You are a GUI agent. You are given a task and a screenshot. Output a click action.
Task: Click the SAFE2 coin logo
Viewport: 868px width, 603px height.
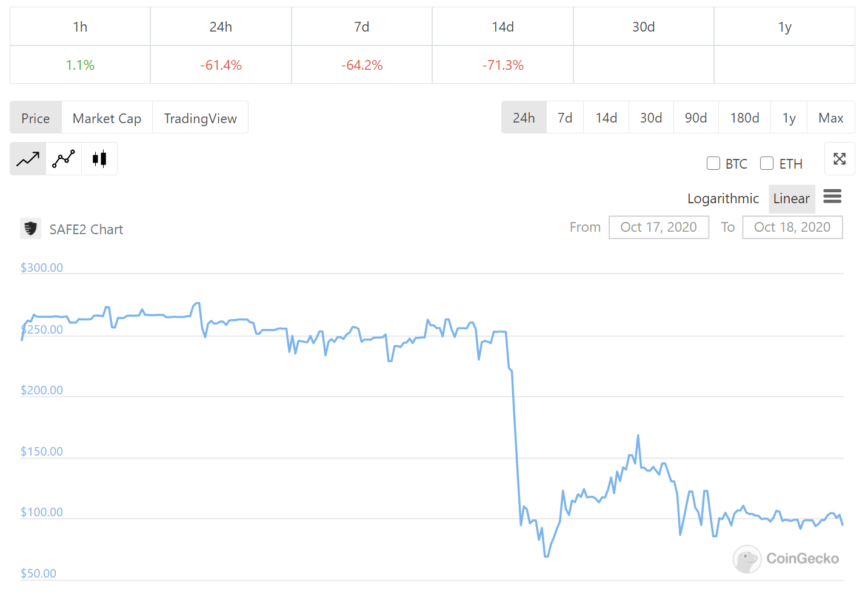[30, 229]
